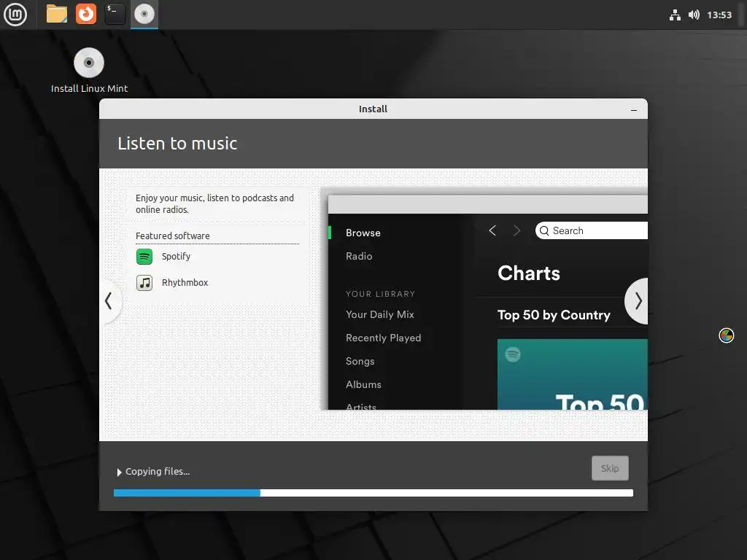
Task: Click the 13:53 clock in the panel
Action: 719,15
